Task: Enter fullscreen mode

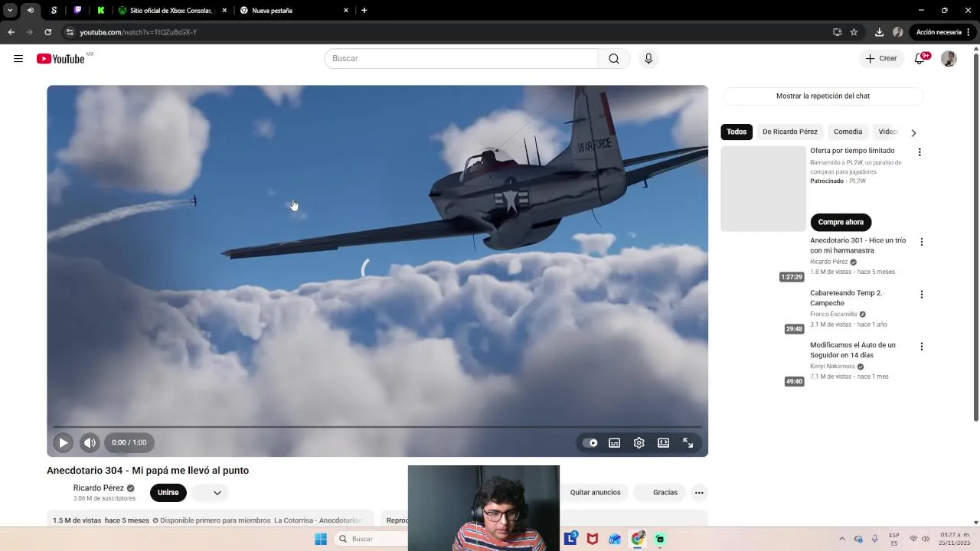Action: click(x=688, y=442)
